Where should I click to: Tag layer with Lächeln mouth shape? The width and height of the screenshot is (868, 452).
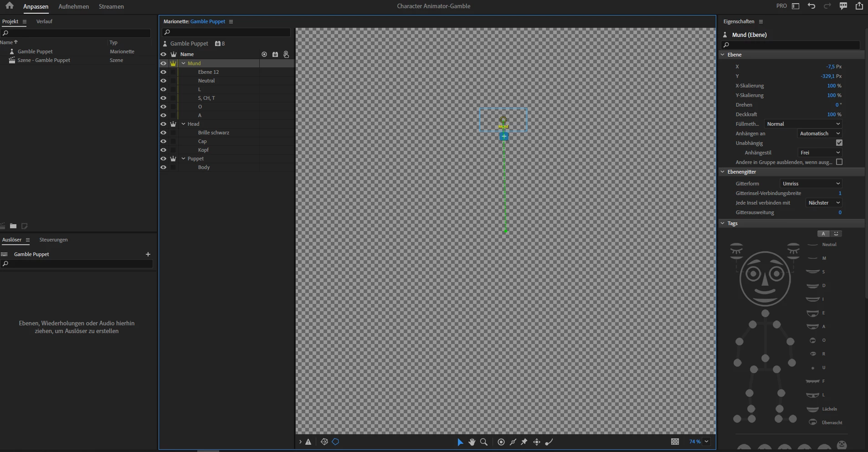[x=822, y=409]
